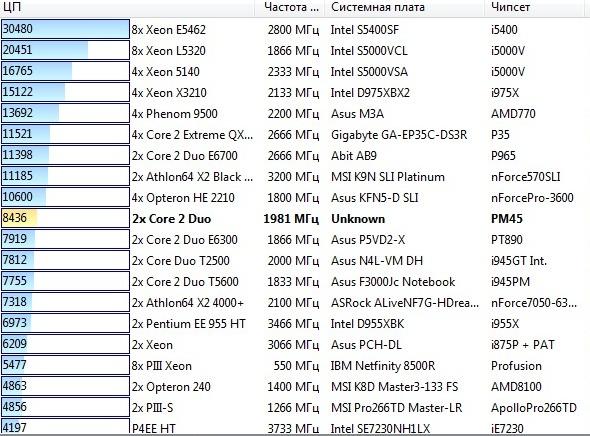Click the 4x Opteron HE 2210 entry
The image size is (590, 436).
pyautogui.click(x=183, y=198)
